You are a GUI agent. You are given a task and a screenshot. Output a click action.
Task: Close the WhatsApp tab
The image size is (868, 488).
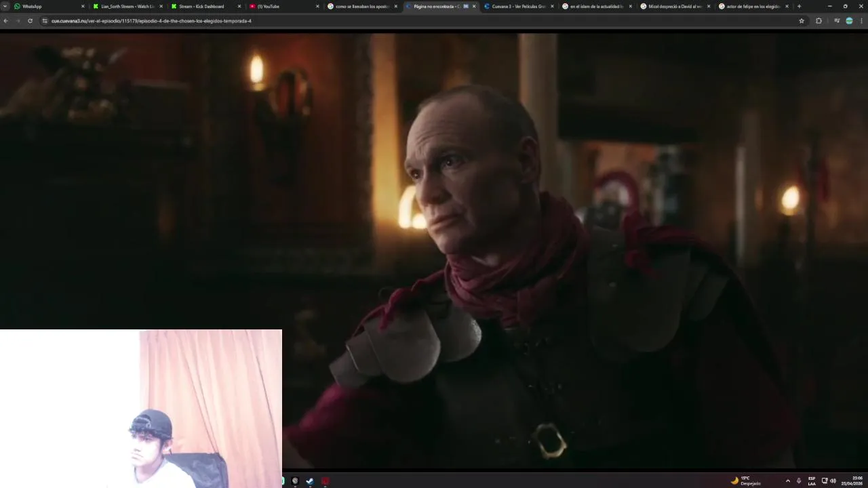[x=83, y=6]
